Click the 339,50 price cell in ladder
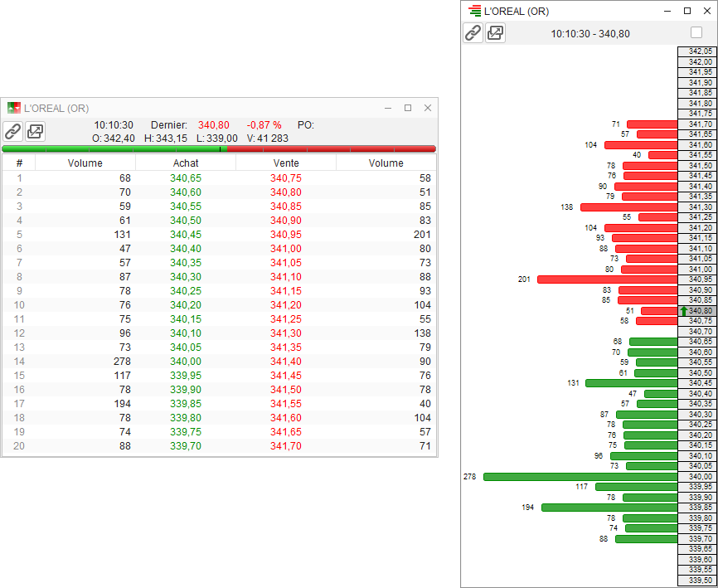Image resolution: width=718 pixels, height=588 pixels. (x=698, y=581)
